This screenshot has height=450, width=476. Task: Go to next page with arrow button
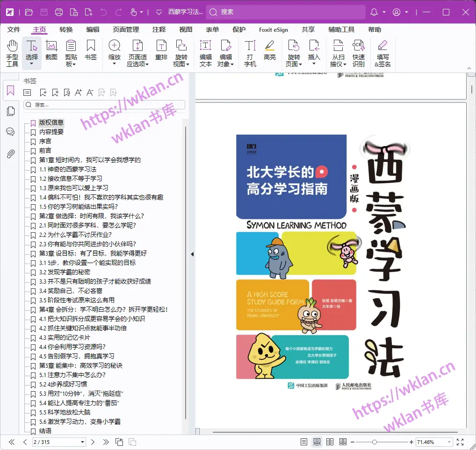point(92,442)
